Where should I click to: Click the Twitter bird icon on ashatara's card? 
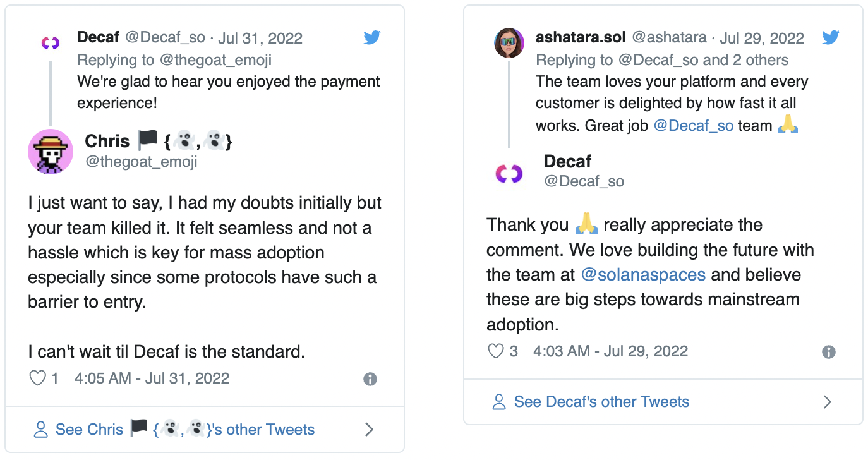point(830,38)
